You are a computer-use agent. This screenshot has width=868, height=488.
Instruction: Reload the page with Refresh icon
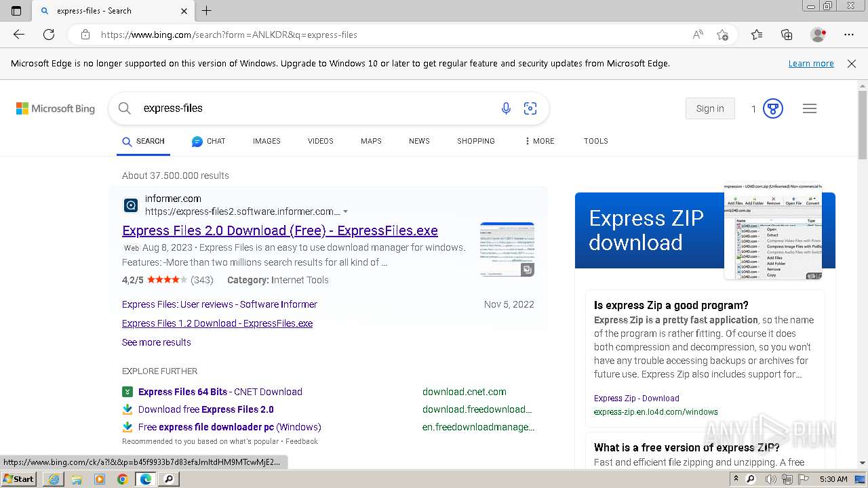coord(49,35)
